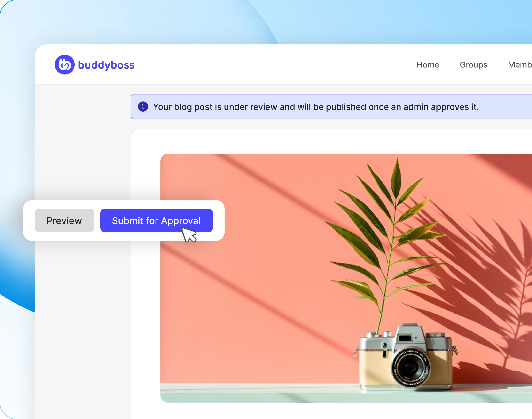Select the 'under review' notice text

click(x=316, y=107)
